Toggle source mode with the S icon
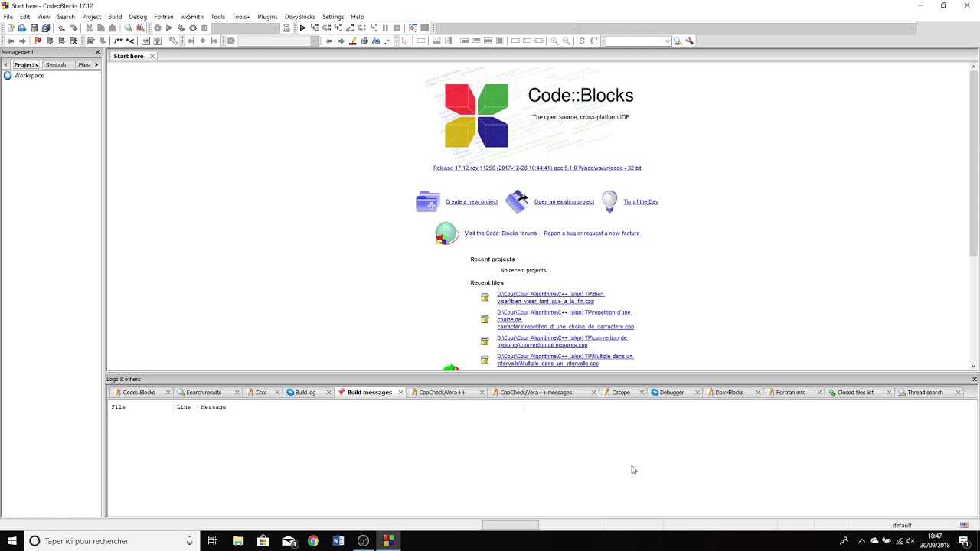The height and width of the screenshot is (551, 980). click(x=582, y=41)
